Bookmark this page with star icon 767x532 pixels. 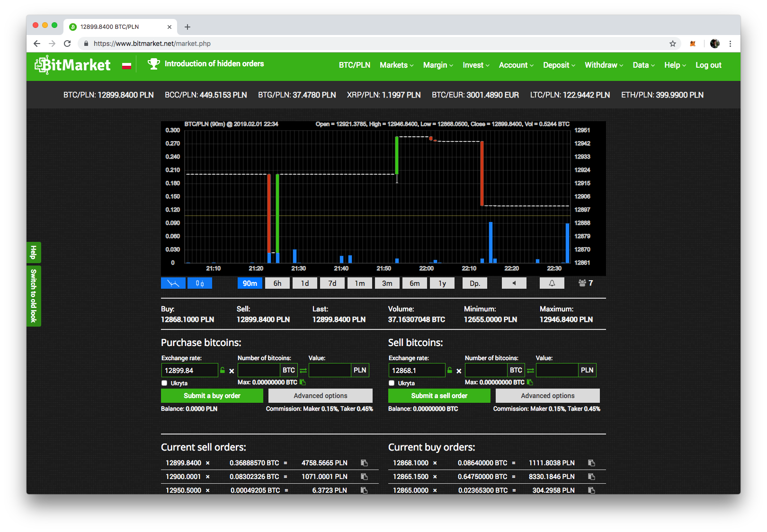click(x=673, y=44)
